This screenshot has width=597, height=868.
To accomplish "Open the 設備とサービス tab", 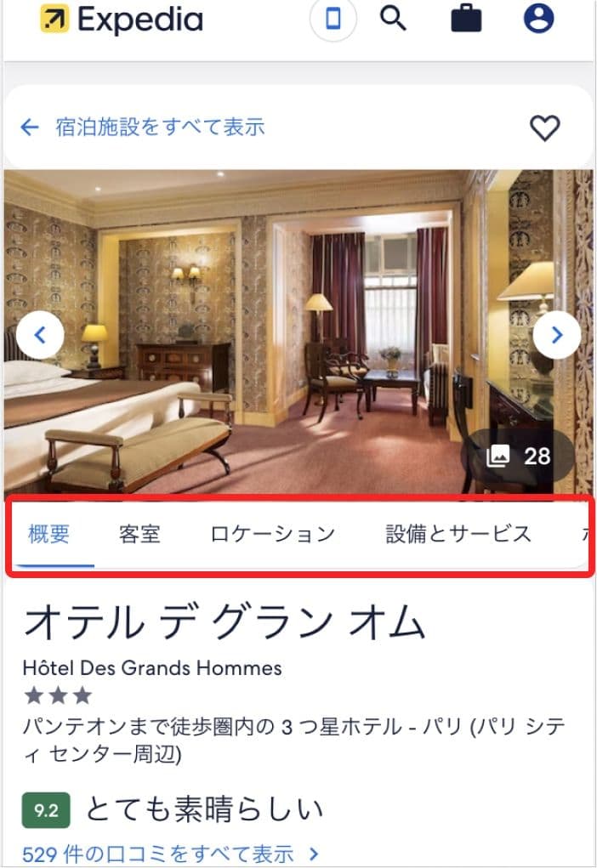I will coord(458,534).
